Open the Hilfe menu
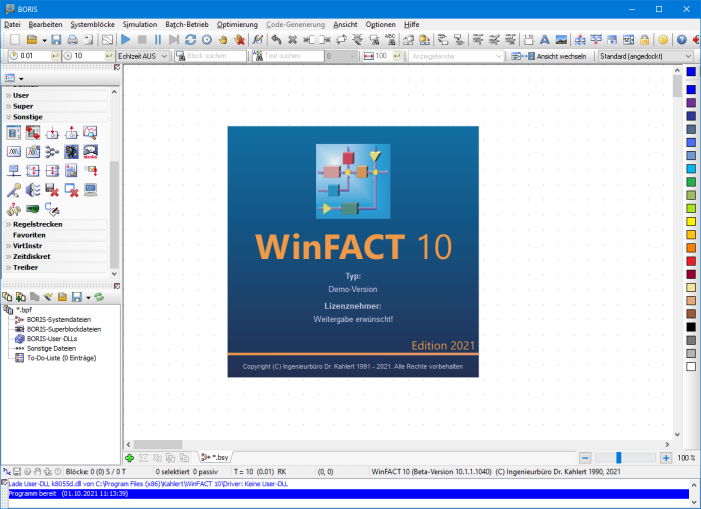Screen dimensions: 701x509 412,25
